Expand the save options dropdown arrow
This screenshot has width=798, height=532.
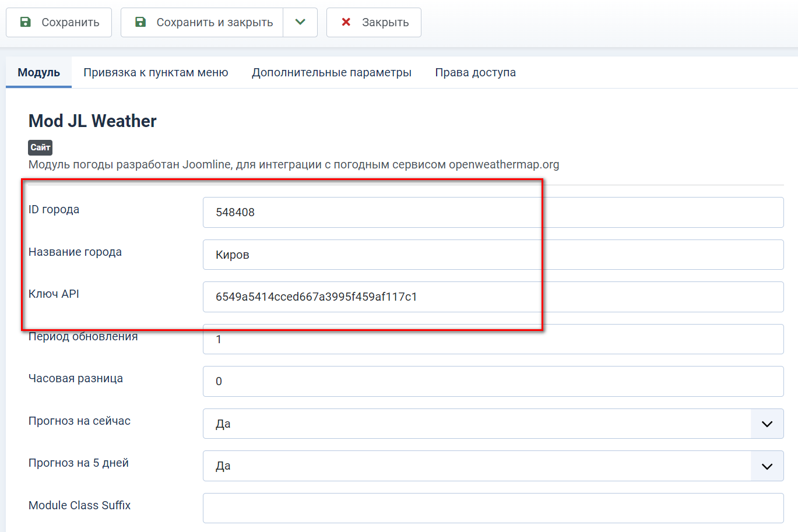[x=300, y=22]
